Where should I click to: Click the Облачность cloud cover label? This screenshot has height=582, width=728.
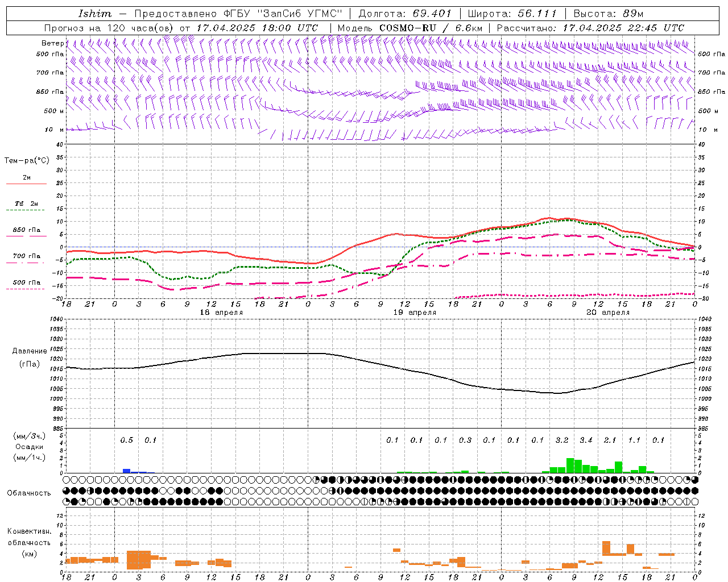tap(29, 493)
